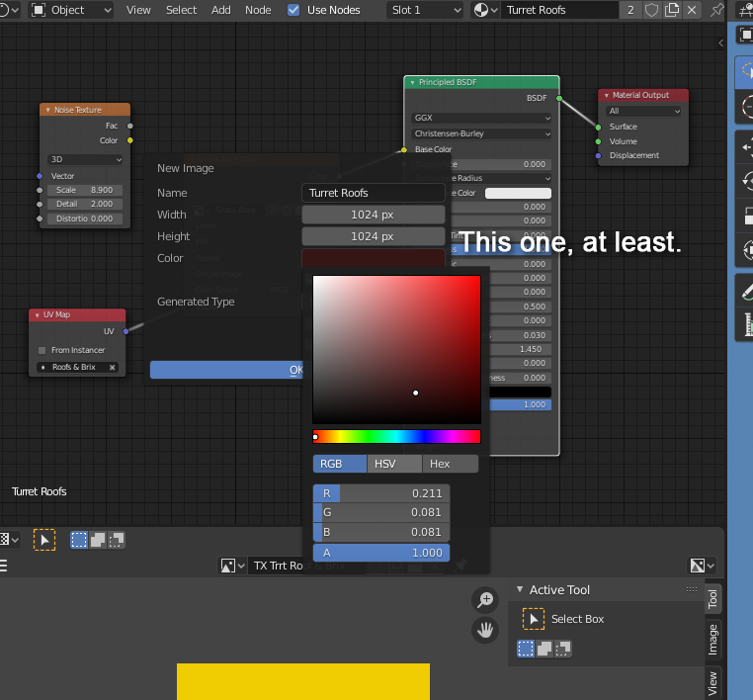Choose the subtract selection mode icon in image editor header
Image resolution: width=753 pixels, height=700 pixels.
click(x=117, y=540)
